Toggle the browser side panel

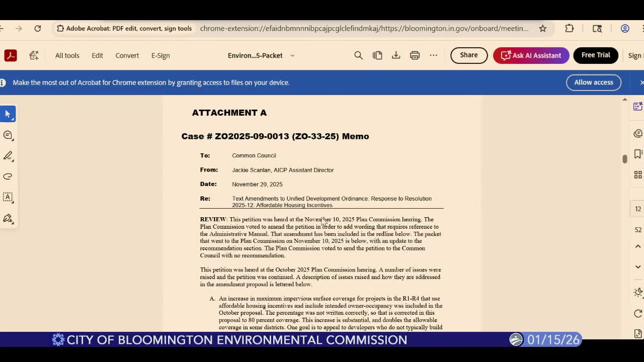click(597, 29)
